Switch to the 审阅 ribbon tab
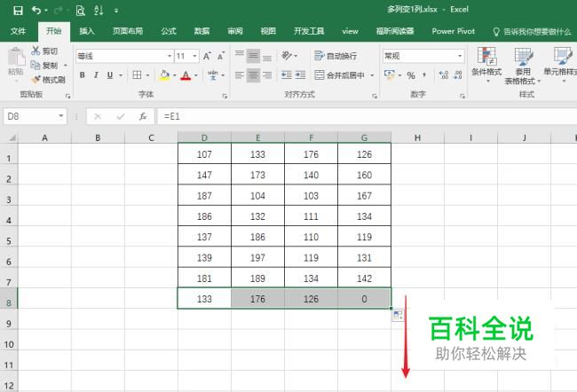577x392 pixels. [x=234, y=31]
